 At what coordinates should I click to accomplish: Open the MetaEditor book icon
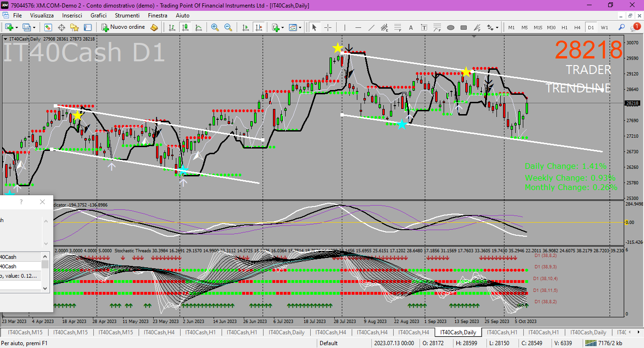(154, 27)
